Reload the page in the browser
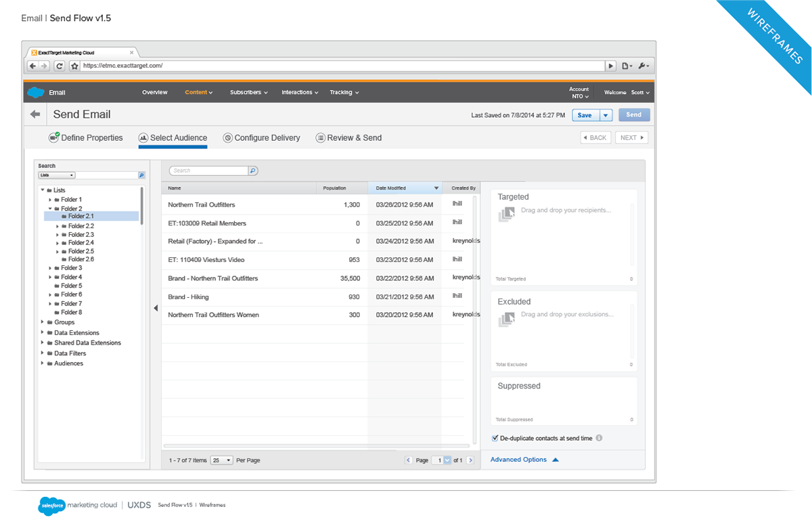 [60, 66]
